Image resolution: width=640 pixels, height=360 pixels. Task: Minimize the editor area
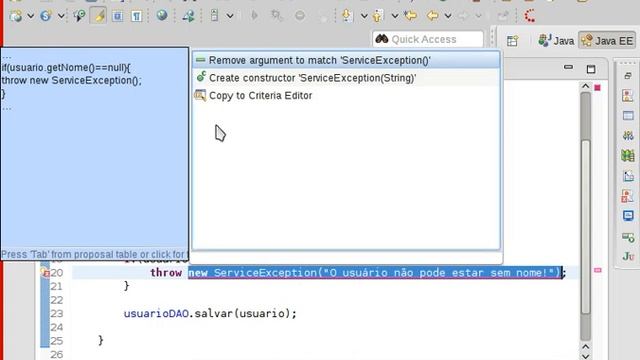[568, 67]
